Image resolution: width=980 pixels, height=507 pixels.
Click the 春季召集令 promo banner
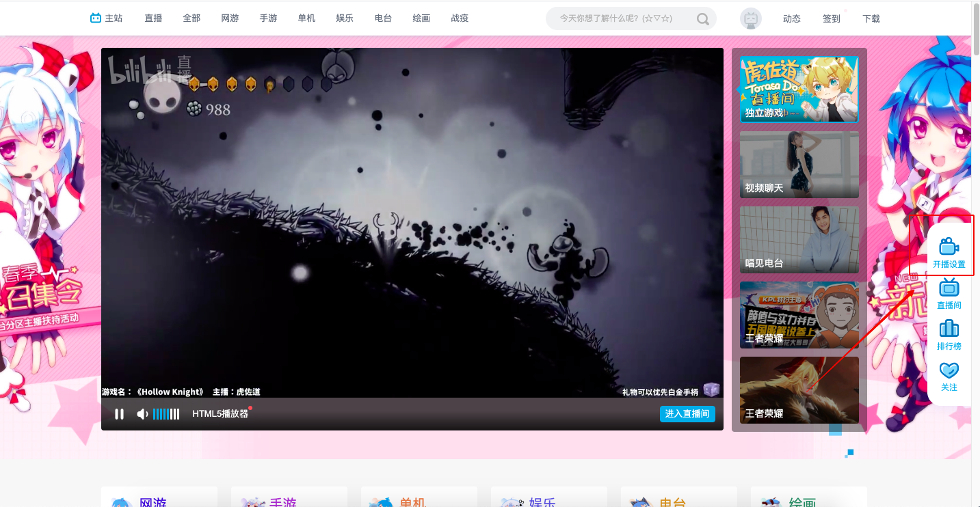41,297
